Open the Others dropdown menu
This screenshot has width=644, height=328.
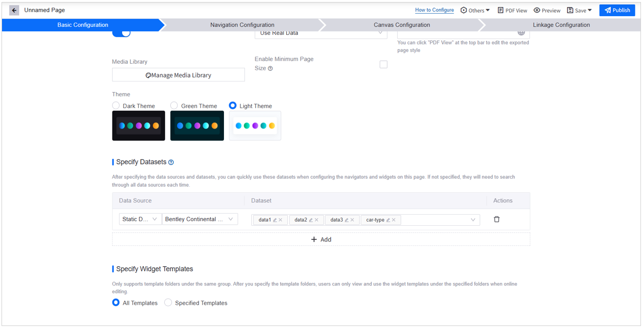pyautogui.click(x=475, y=10)
